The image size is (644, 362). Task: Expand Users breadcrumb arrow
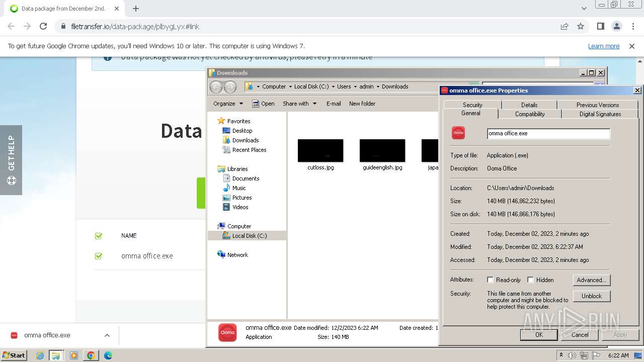pyautogui.click(x=355, y=86)
